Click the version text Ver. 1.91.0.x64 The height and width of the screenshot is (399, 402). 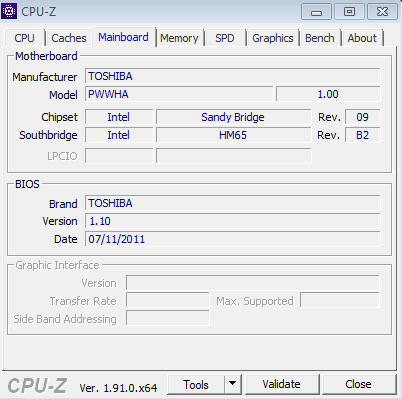(118, 388)
